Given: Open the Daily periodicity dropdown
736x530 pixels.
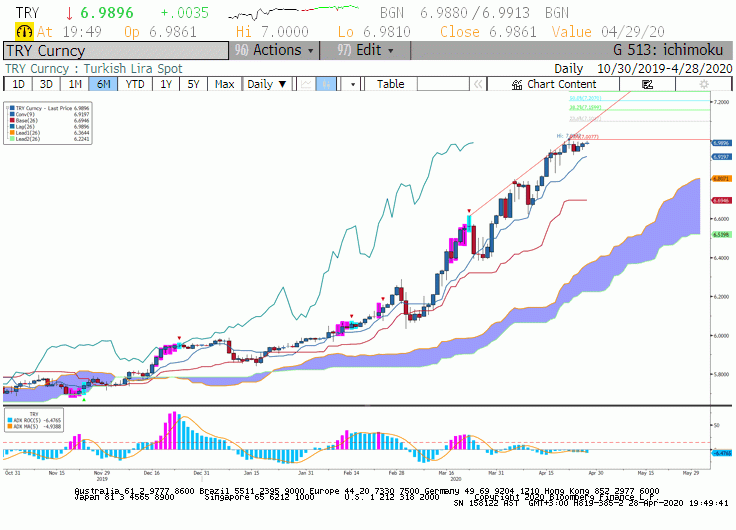Looking at the screenshot, I should click(x=267, y=84).
